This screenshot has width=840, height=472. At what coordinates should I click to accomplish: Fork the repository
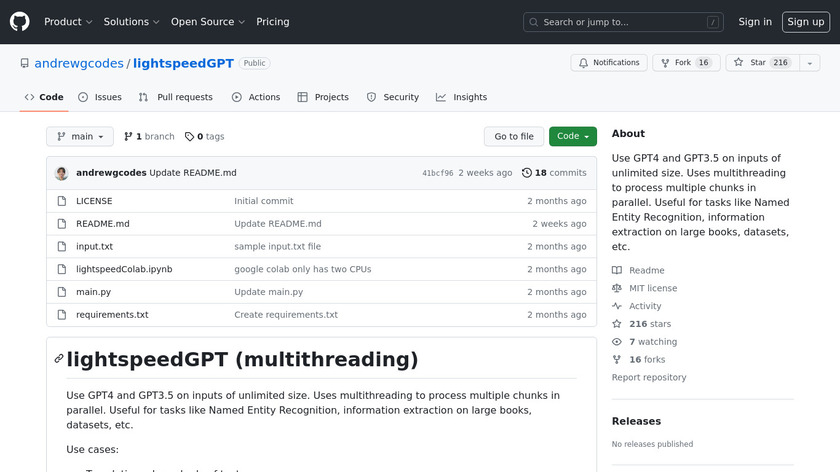(685, 63)
